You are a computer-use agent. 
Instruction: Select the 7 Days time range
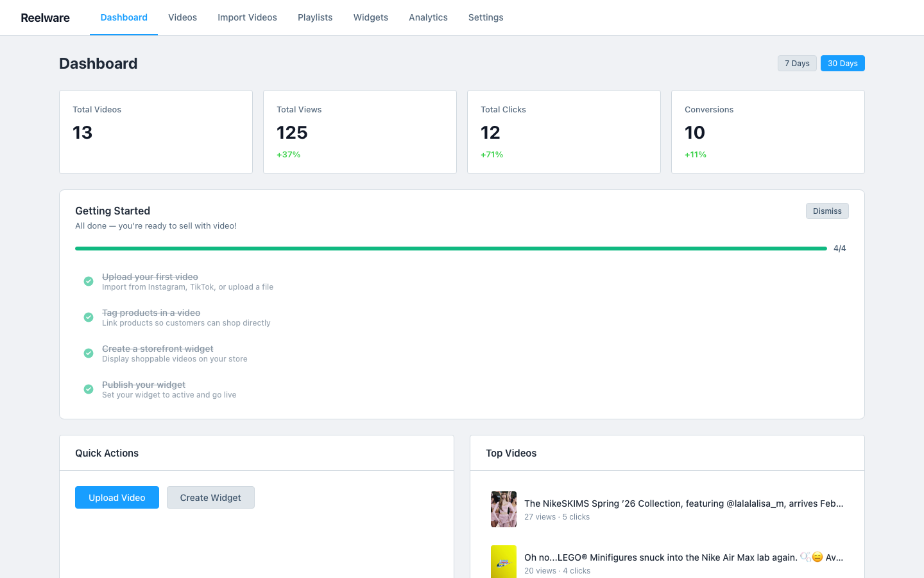click(797, 63)
